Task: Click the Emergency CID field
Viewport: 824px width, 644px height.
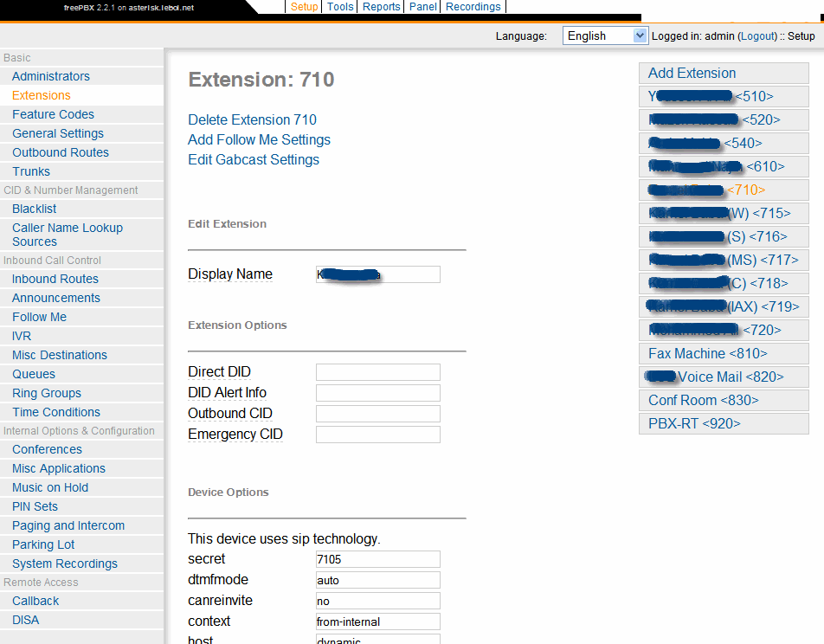Action: [378, 435]
